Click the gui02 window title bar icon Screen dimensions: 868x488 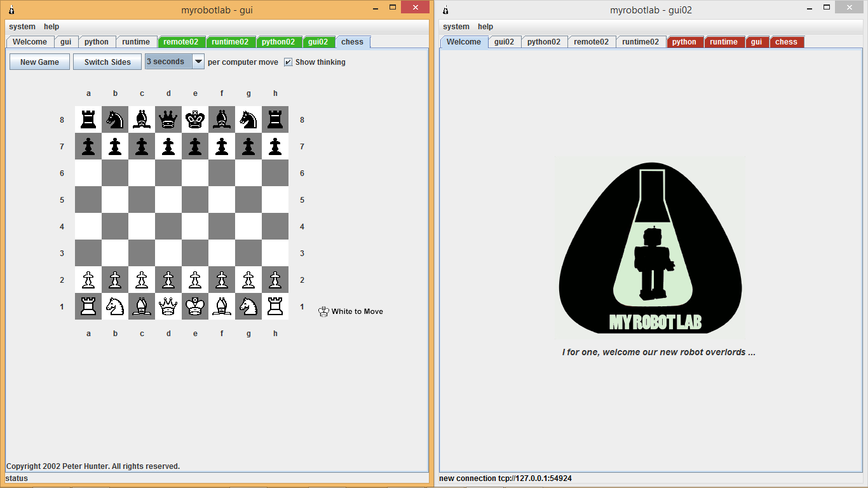pyautogui.click(x=445, y=10)
